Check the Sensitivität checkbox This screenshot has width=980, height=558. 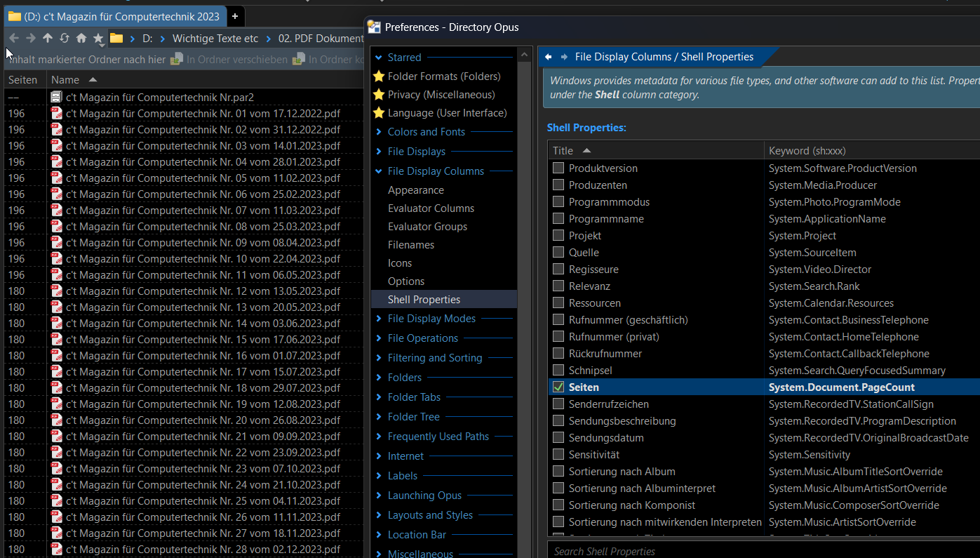point(558,454)
